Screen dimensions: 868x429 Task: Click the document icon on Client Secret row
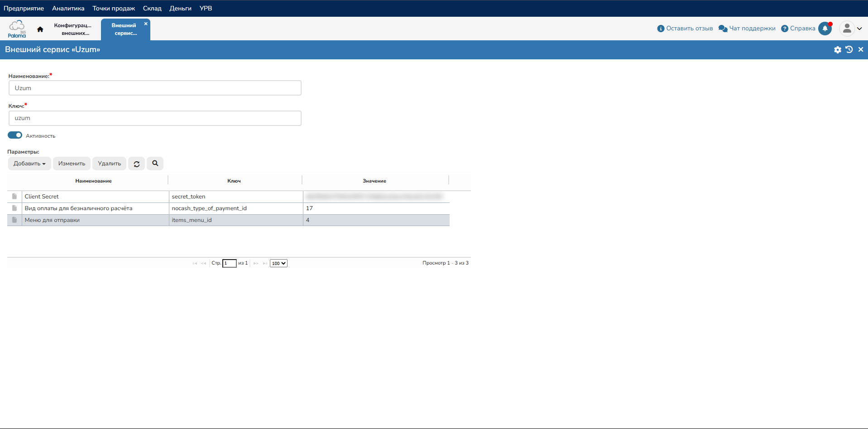click(x=14, y=197)
